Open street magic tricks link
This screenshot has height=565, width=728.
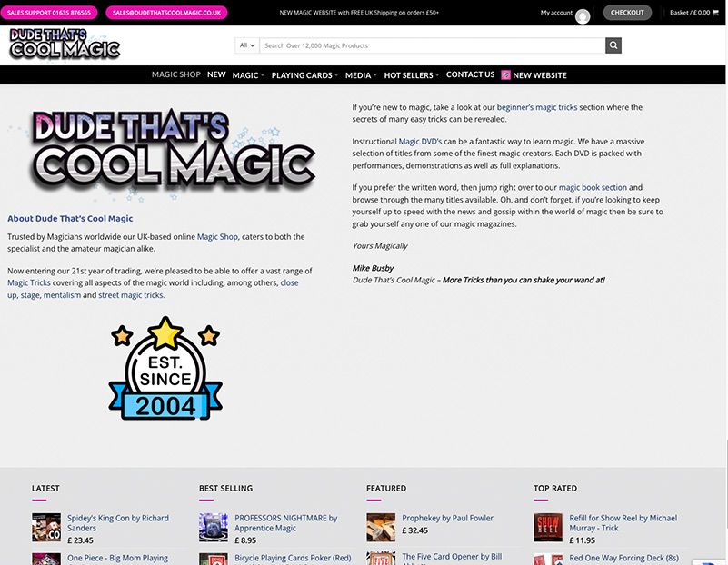(x=131, y=295)
